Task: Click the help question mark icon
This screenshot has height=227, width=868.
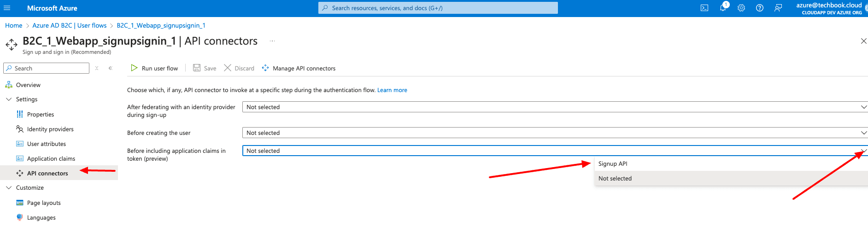Action: 760,8
